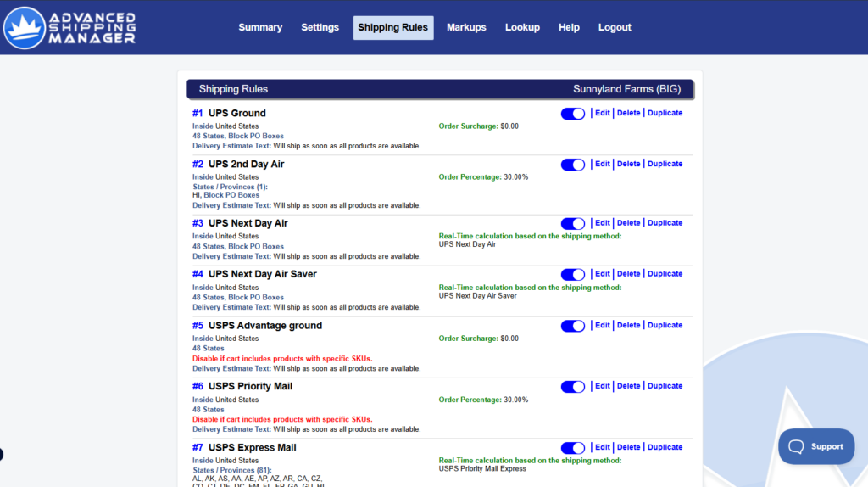Open the Summary menu

[x=260, y=28]
